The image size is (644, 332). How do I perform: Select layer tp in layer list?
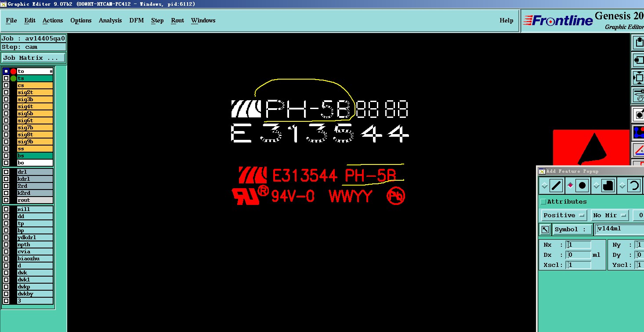coord(35,223)
